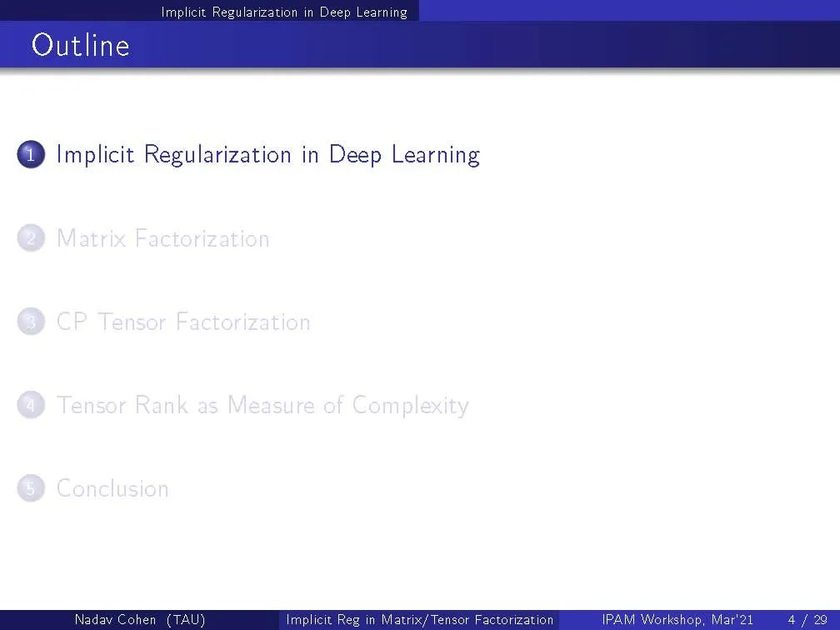This screenshot has width=840, height=630.
Task: Select the numbered bullet 2 circle
Action: (31, 238)
